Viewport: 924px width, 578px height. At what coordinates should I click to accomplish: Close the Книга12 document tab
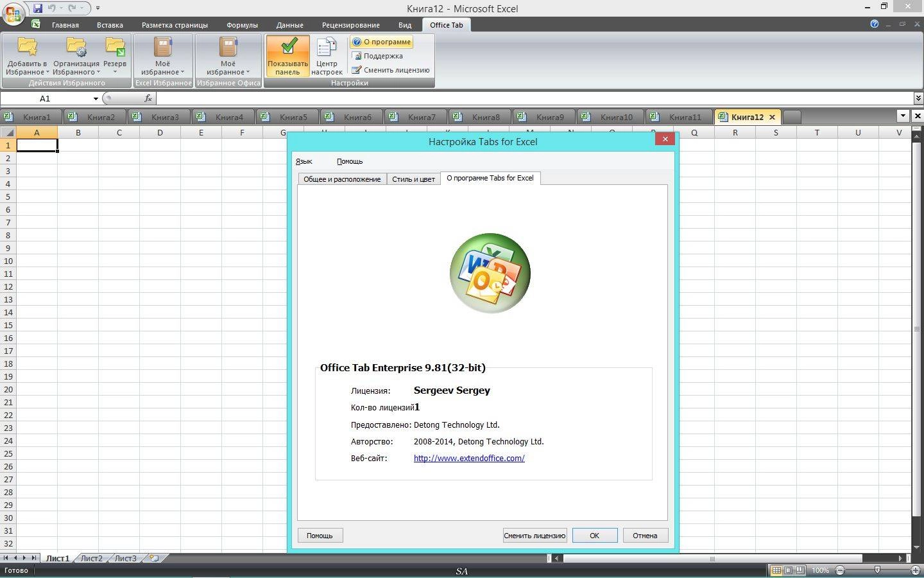[772, 117]
